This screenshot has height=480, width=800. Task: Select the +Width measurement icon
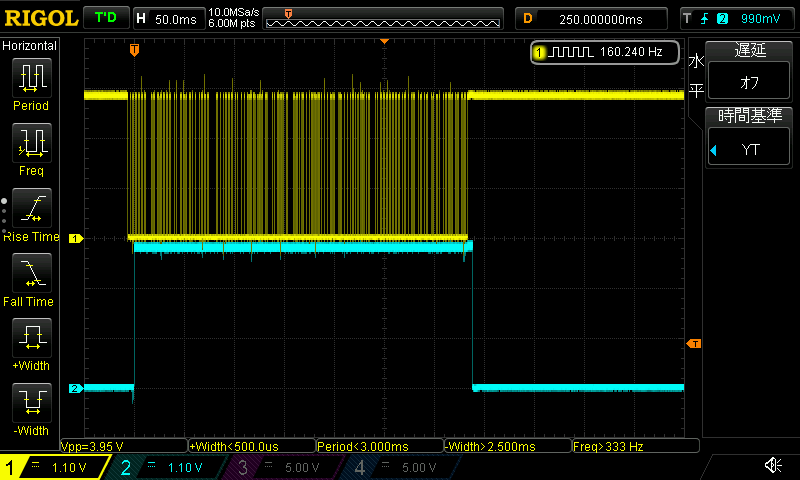32,338
